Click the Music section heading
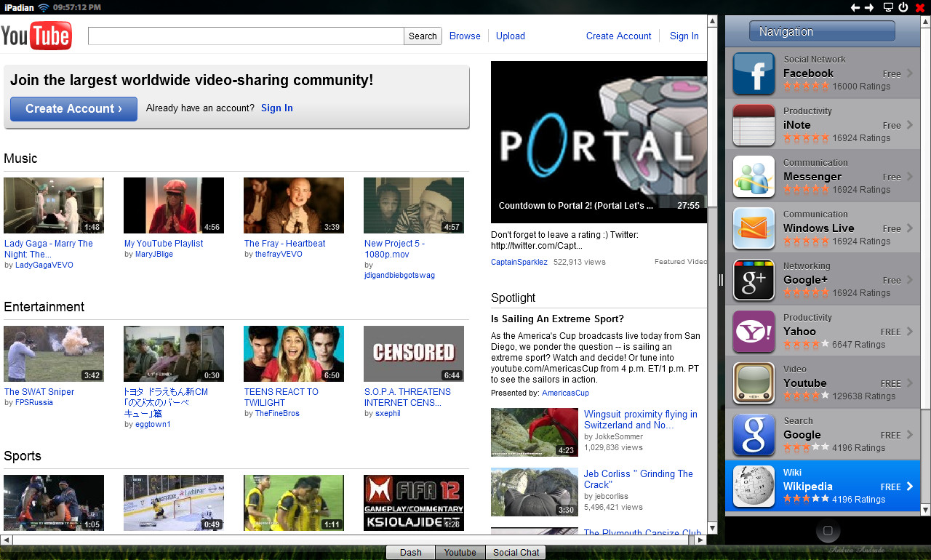 [x=20, y=159]
